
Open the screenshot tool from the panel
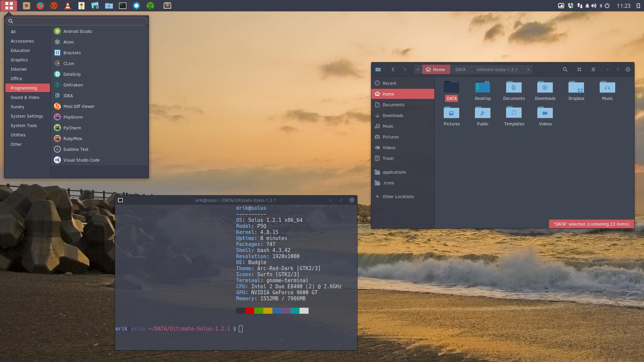click(95, 5)
